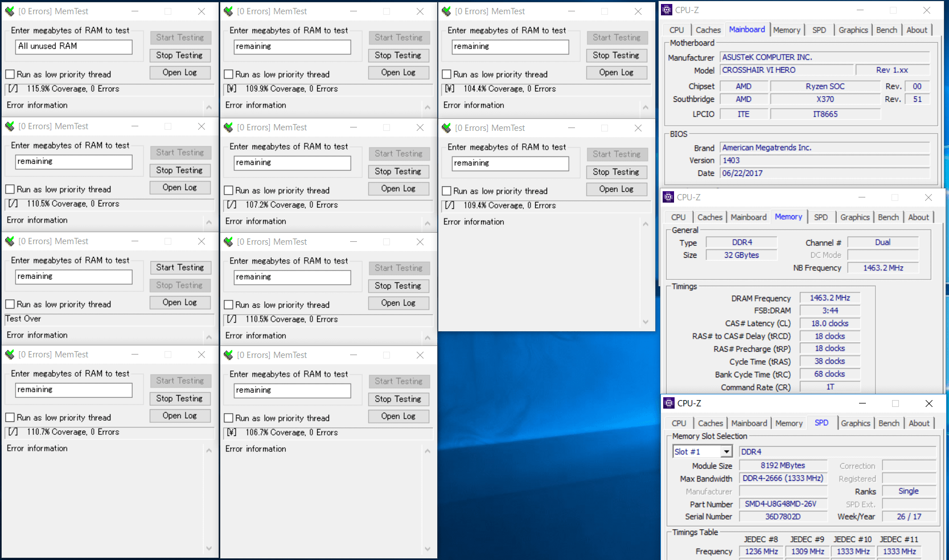Click MemTest title icon of 107.2% coverage window

tap(228, 127)
